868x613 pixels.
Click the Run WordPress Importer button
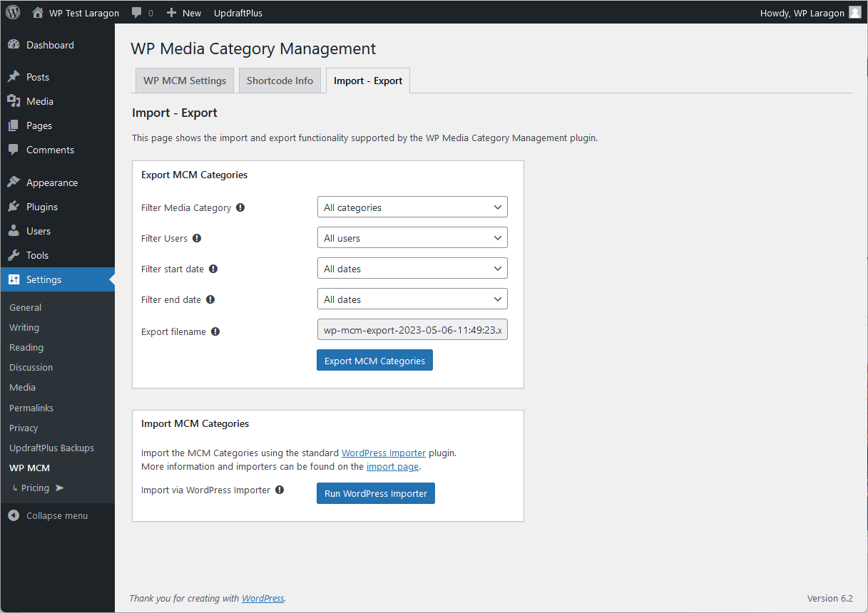click(376, 493)
